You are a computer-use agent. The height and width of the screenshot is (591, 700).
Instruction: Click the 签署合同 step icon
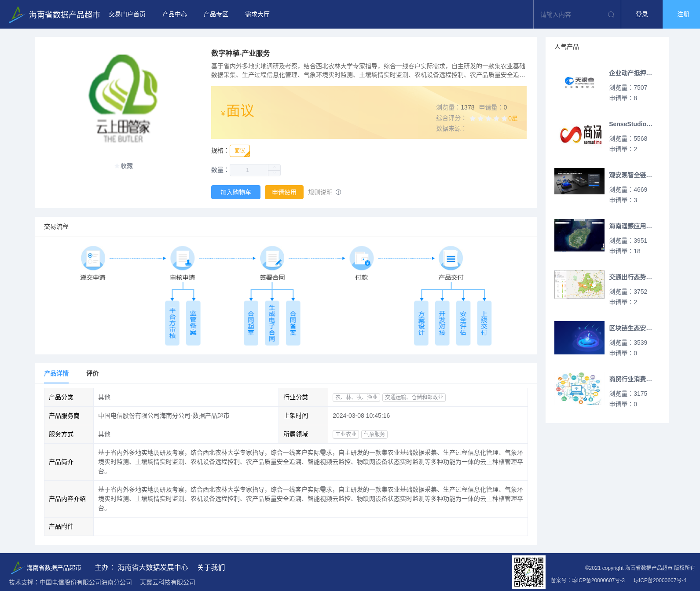pyautogui.click(x=272, y=258)
